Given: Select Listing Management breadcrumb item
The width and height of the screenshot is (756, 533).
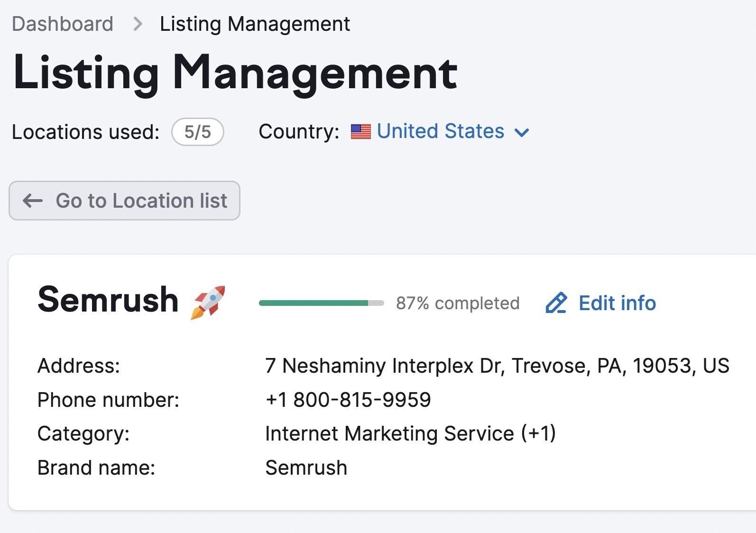Looking at the screenshot, I should pyautogui.click(x=255, y=24).
